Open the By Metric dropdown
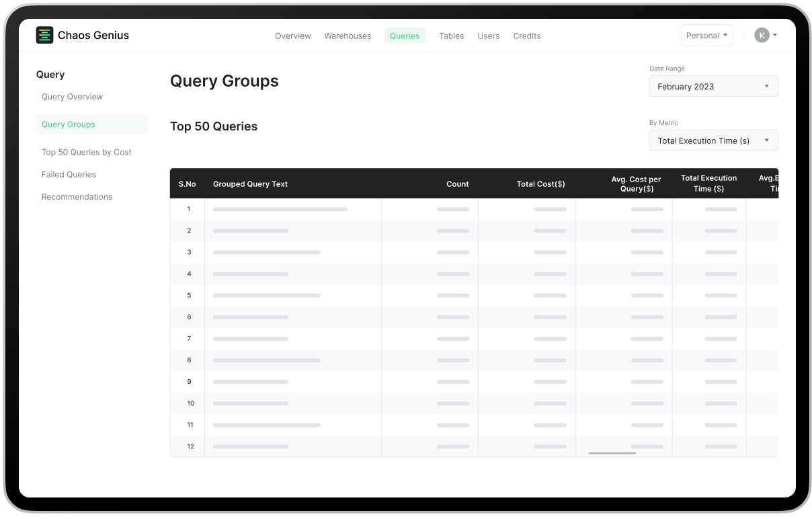This screenshot has width=812, height=519. pos(713,141)
